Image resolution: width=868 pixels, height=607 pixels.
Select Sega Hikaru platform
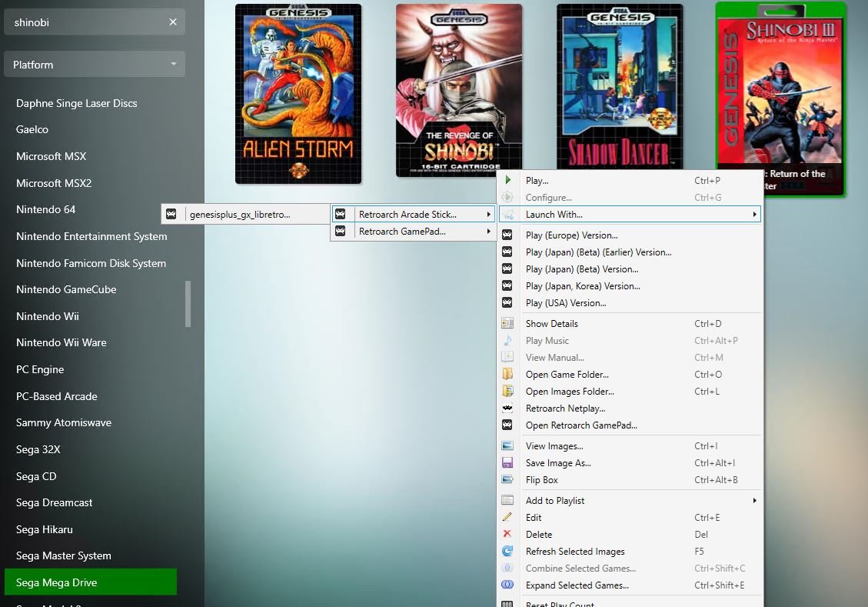point(45,529)
